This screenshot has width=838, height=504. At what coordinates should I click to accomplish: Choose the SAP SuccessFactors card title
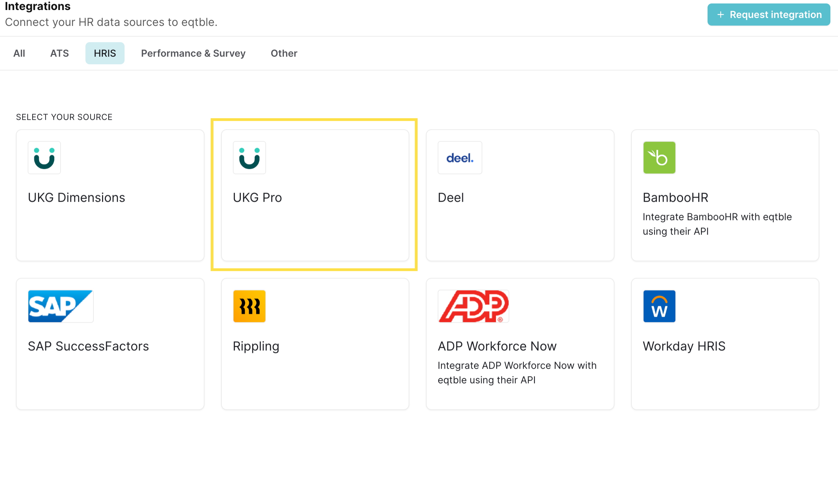point(88,346)
